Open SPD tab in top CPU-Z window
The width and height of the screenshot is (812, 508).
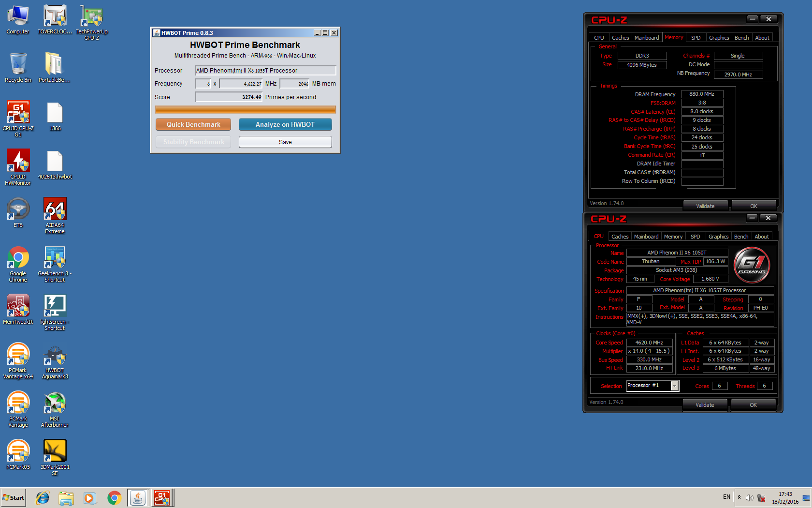tap(696, 38)
